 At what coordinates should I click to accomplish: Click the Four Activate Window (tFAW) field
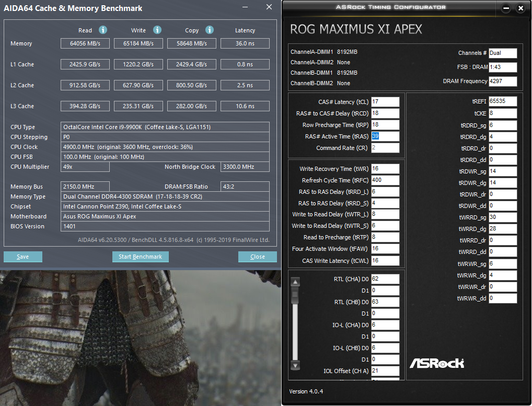[x=386, y=249]
